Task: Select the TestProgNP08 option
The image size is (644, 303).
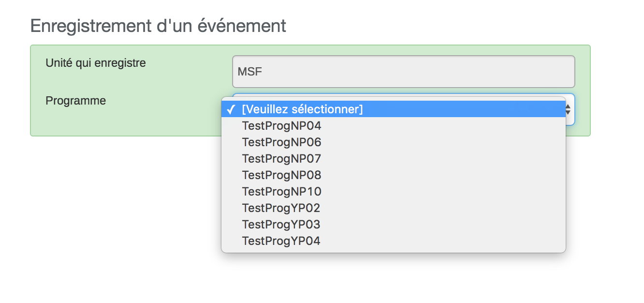Action: (x=281, y=175)
